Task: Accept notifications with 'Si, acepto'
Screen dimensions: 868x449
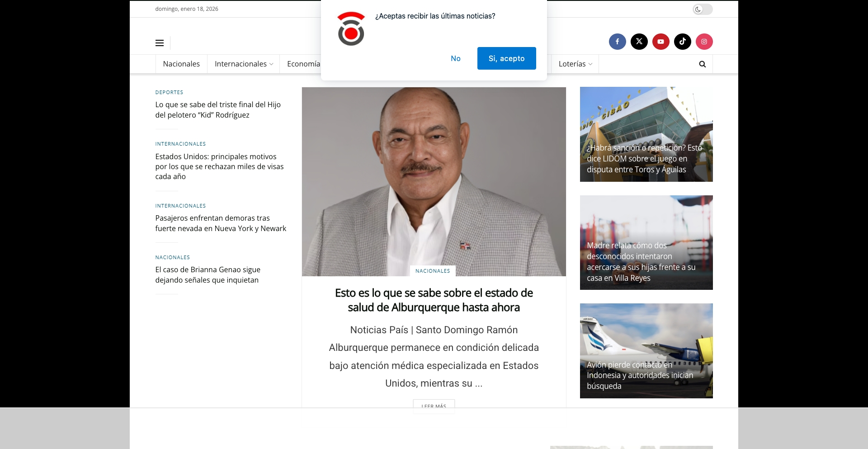Action: tap(506, 58)
